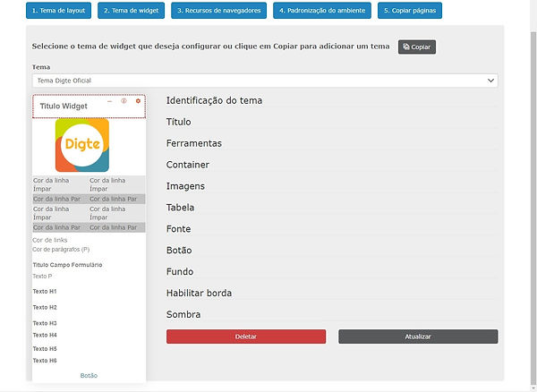
Task: Click the Digte logo image
Action: pyautogui.click(x=82, y=145)
